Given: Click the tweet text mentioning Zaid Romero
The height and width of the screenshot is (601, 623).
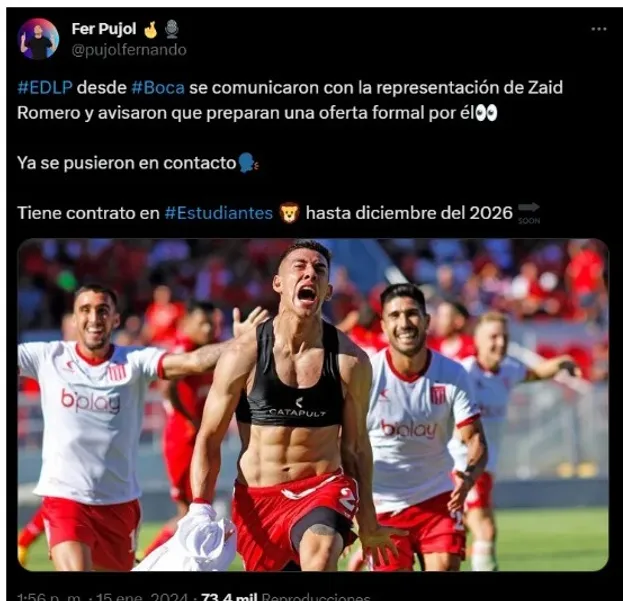Looking at the screenshot, I should tap(290, 100).
